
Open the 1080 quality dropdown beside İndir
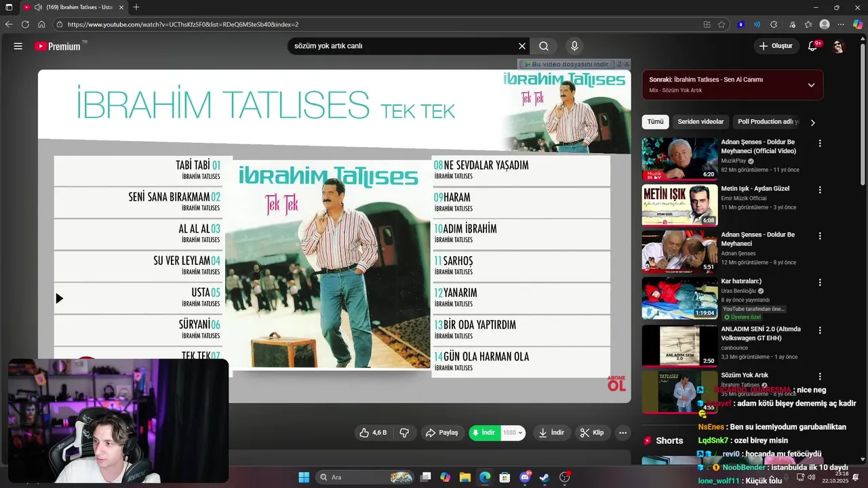click(513, 432)
